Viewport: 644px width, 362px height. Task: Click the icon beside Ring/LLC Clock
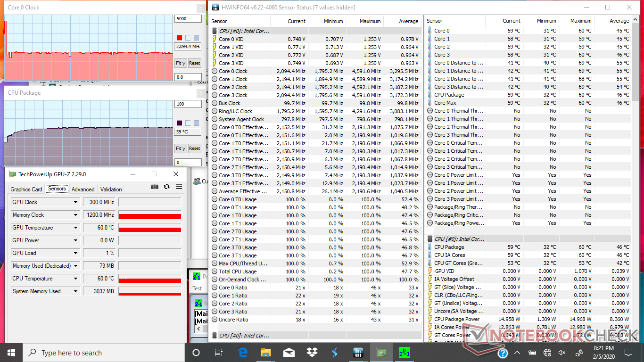[x=215, y=111]
